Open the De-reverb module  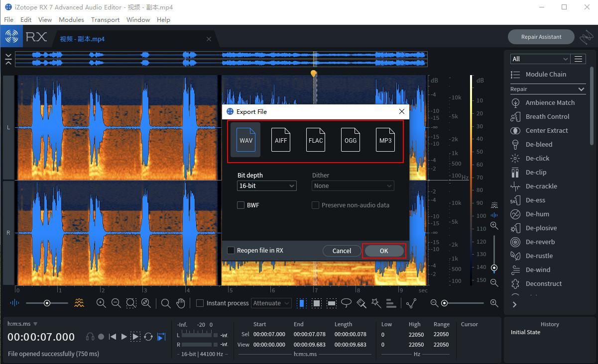[533, 242]
